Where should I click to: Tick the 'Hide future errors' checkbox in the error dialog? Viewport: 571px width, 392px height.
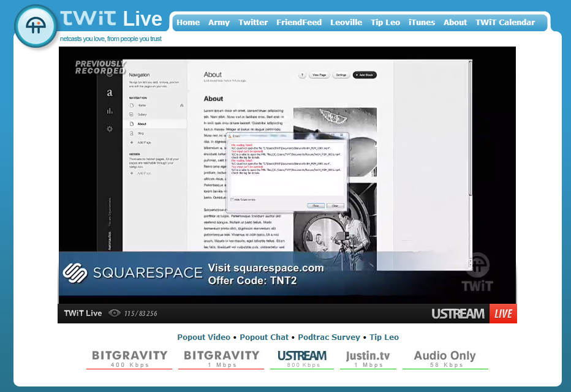click(233, 199)
